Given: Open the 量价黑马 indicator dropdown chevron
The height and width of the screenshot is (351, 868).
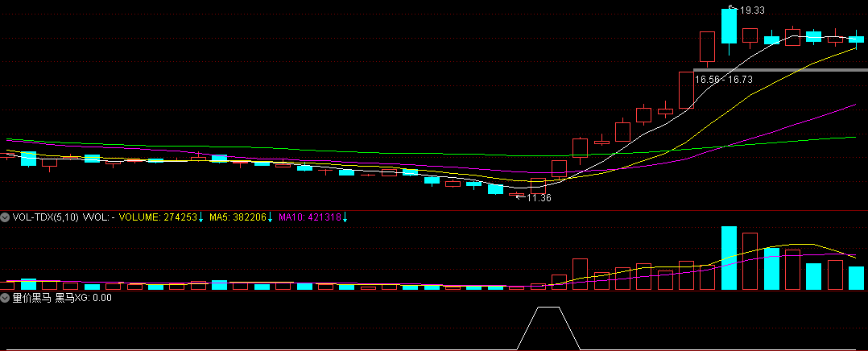Looking at the screenshot, I should pos(6,298).
